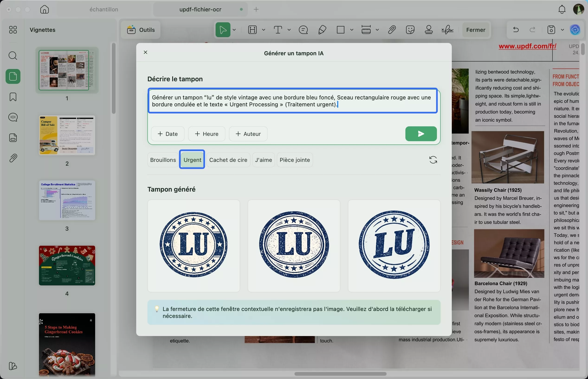Click the comment note icon in toolbar
The width and height of the screenshot is (588, 379).
(303, 30)
